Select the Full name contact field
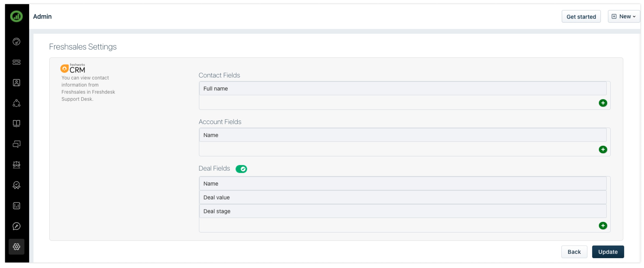 point(403,88)
